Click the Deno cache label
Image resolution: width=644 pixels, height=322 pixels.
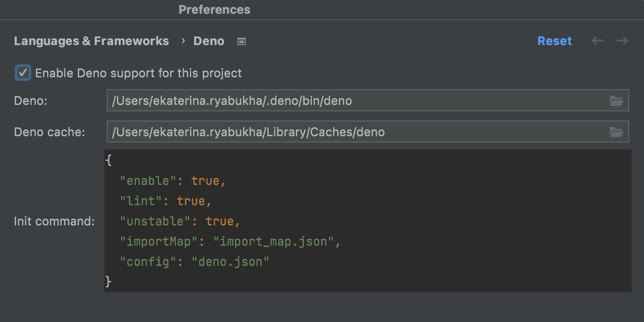50,132
